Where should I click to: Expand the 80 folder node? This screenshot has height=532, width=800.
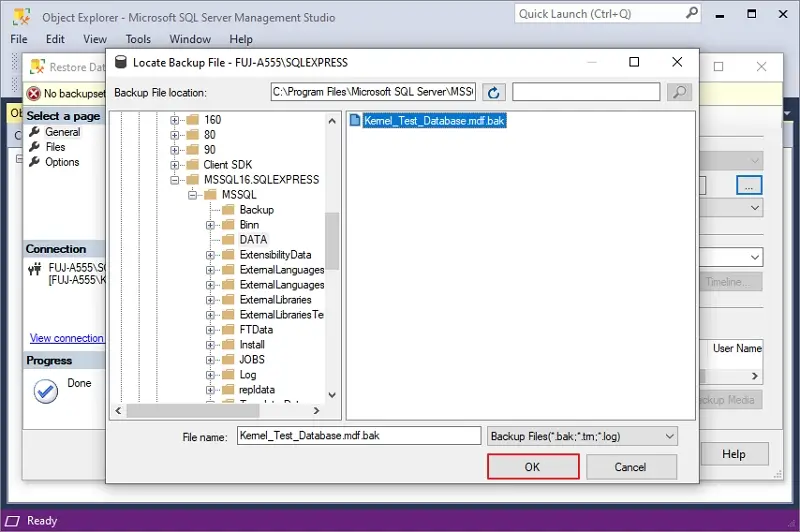(174, 135)
